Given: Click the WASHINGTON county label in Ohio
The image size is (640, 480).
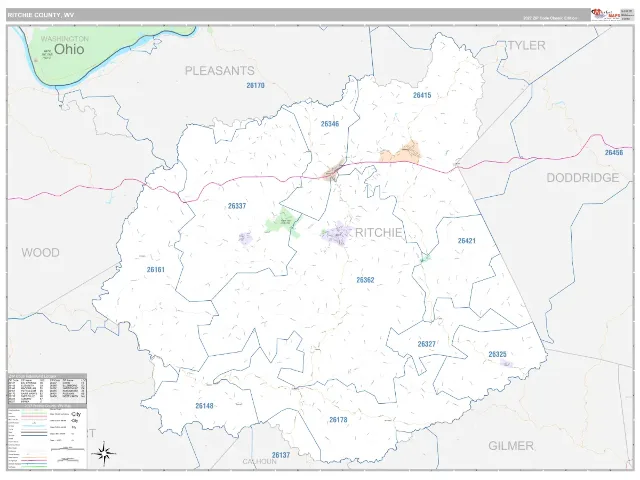Looking at the screenshot, I should click(x=64, y=39).
